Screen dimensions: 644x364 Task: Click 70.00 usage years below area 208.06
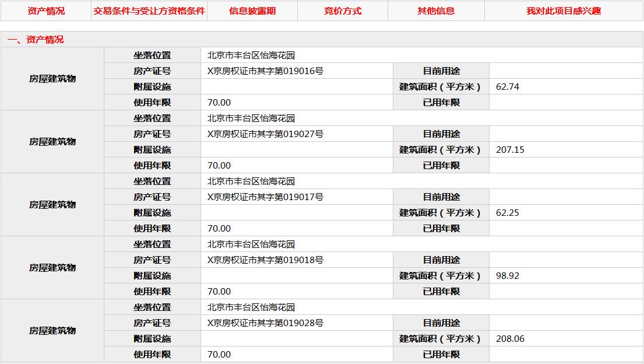(219, 355)
